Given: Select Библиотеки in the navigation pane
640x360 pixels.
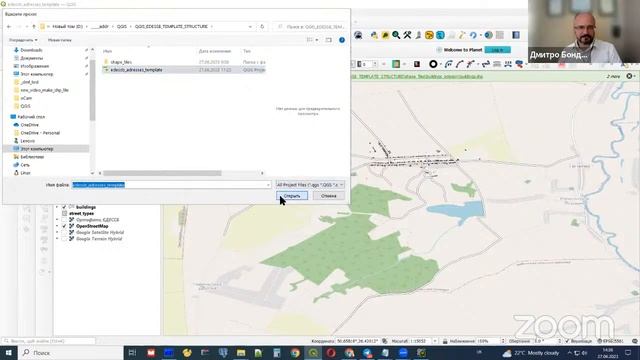Looking at the screenshot, I should [x=32, y=157].
